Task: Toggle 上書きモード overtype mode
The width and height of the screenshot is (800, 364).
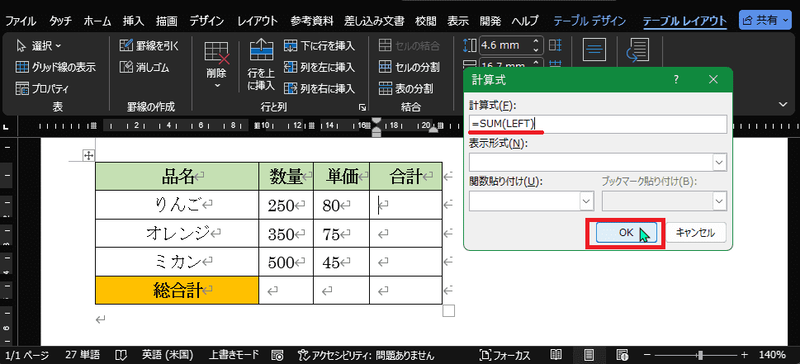Action: coord(234,355)
